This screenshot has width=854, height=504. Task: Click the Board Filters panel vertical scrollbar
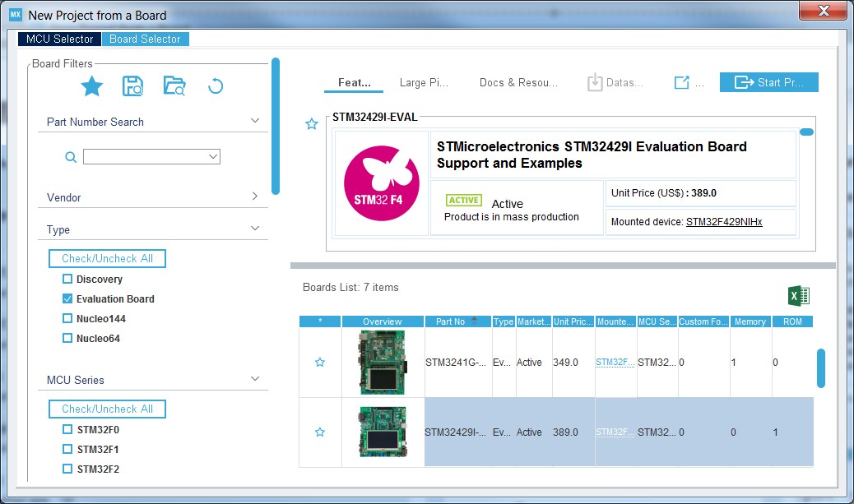pos(276,127)
